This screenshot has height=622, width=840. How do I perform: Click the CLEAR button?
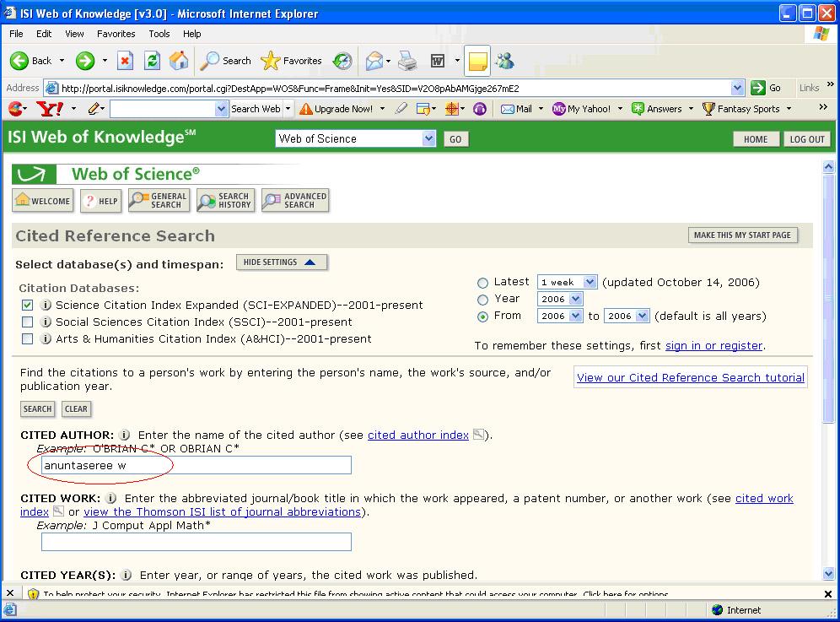coord(76,408)
